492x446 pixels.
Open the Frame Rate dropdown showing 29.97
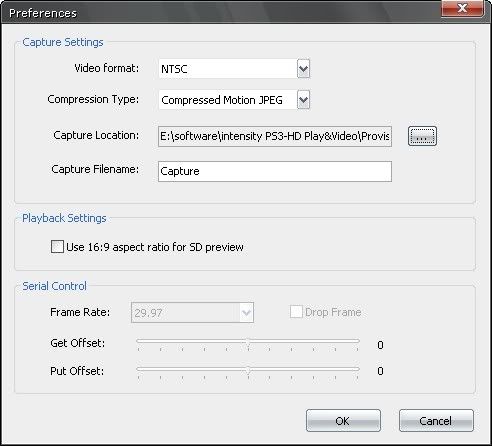[x=192, y=313]
